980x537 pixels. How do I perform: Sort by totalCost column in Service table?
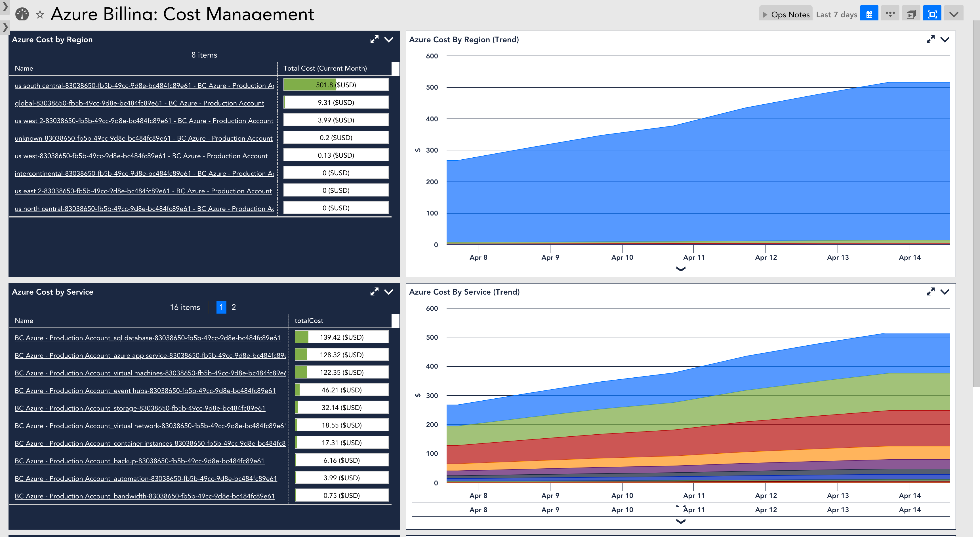(x=308, y=321)
